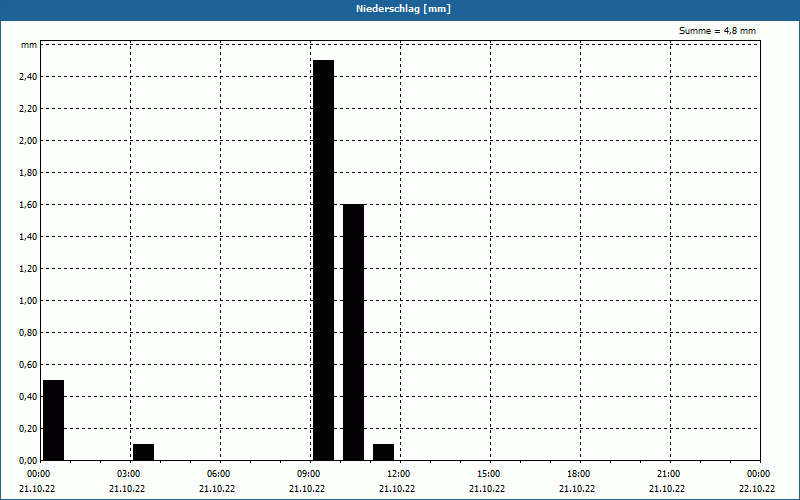Screen dimensions: 800x500
Task: Click the 0,00 y-axis label
Action: tap(28, 460)
